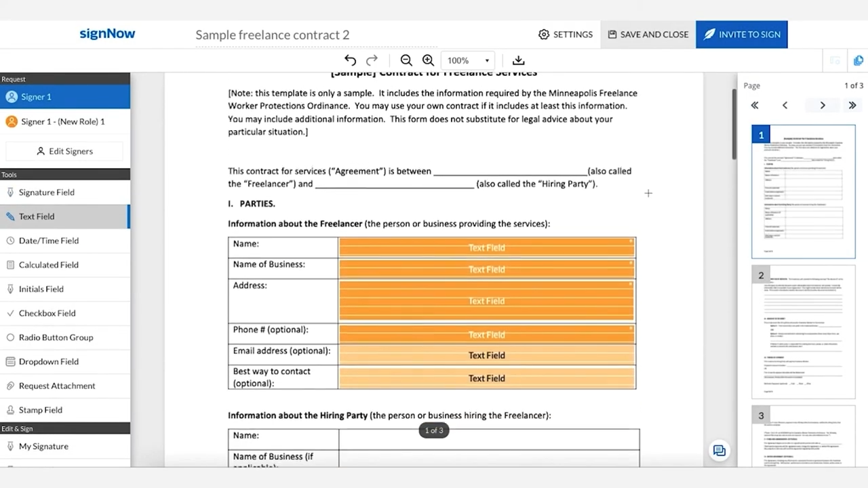Click Invite to Sign
Viewport: 868px width, 488px height.
point(742,35)
